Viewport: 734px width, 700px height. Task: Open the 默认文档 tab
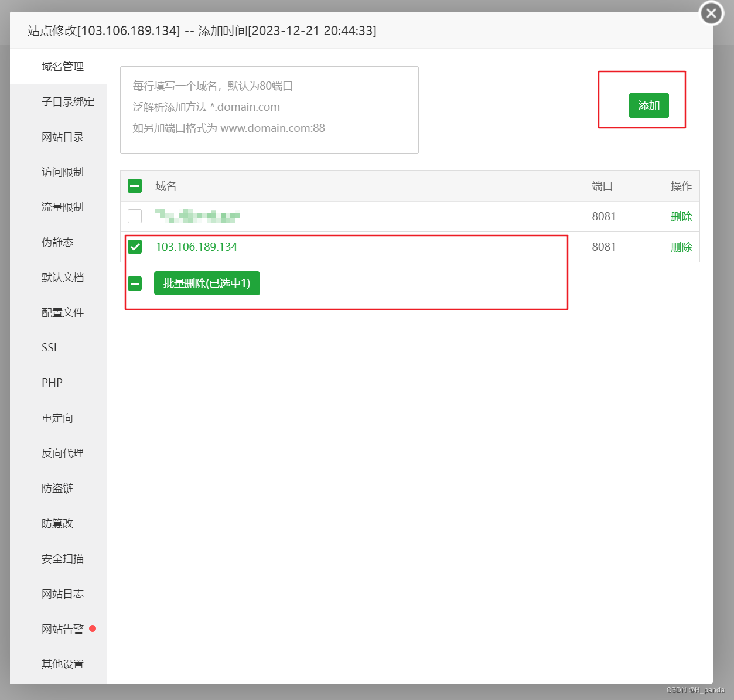pos(58,277)
